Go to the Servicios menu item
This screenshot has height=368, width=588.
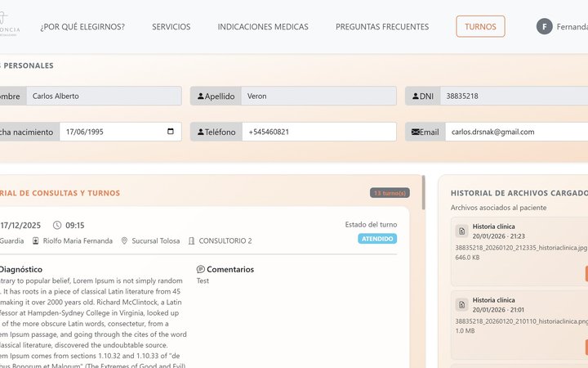point(171,27)
